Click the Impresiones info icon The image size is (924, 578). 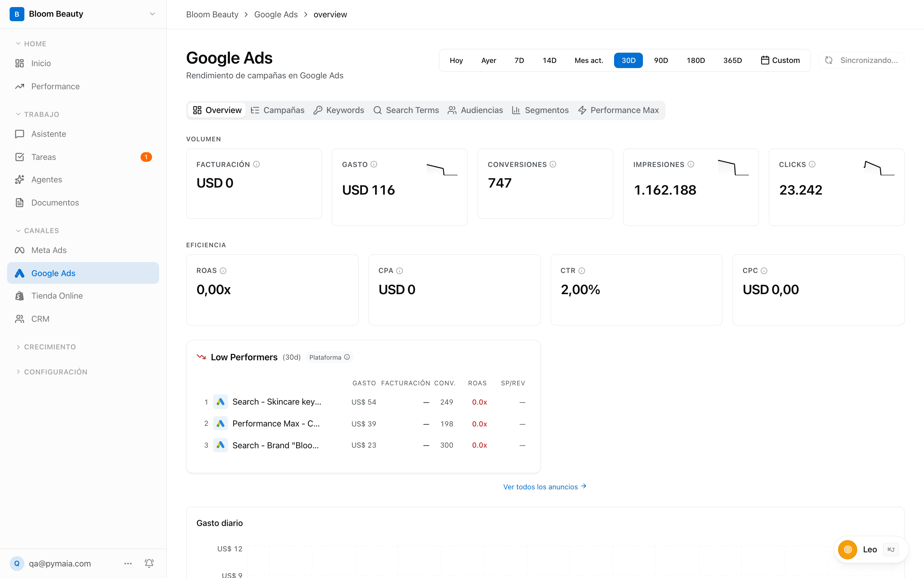click(691, 164)
